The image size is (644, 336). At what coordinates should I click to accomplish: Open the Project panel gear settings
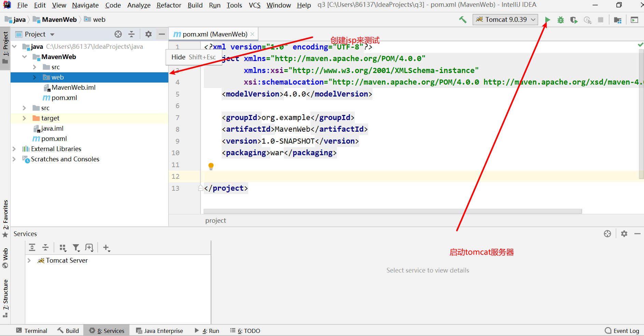(x=148, y=34)
